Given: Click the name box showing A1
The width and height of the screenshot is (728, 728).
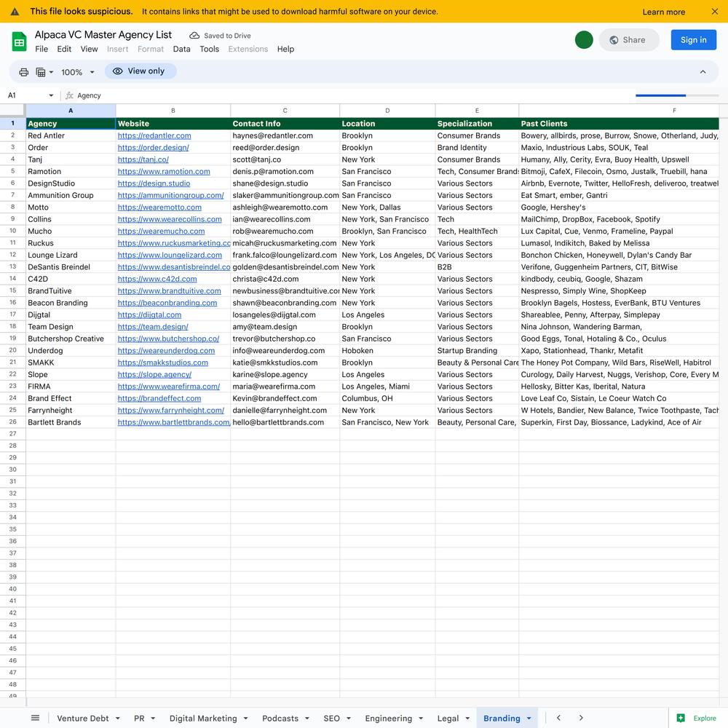Looking at the screenshot, I should click(x=26, y=95).
